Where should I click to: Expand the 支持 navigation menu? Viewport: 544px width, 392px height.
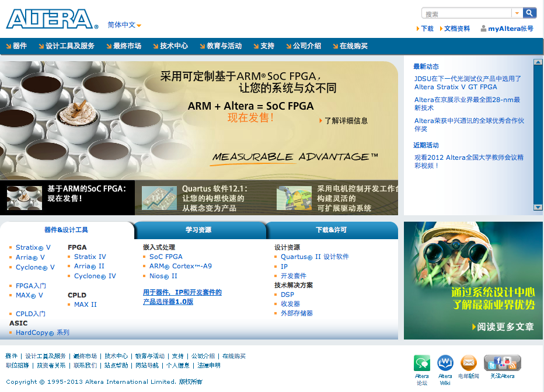point(264,45)
